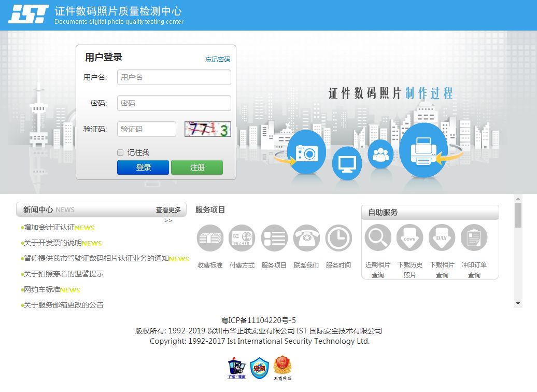Image resolution: width=537 pixels, height=392 pixels.
Task: Open the 服务项目 service items icon
Action: point(274,237)
